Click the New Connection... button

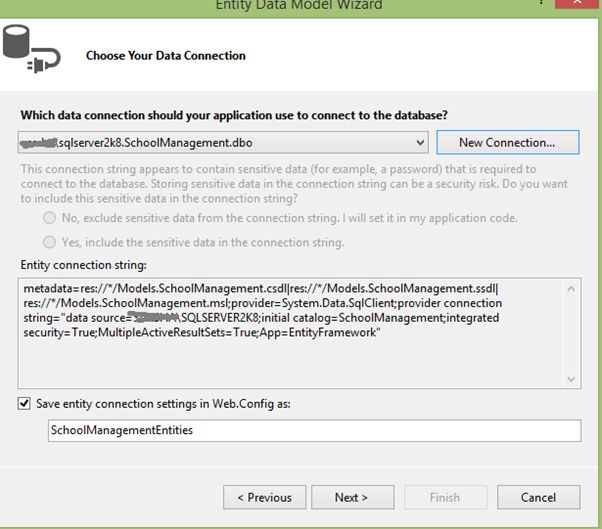point(506,143)
